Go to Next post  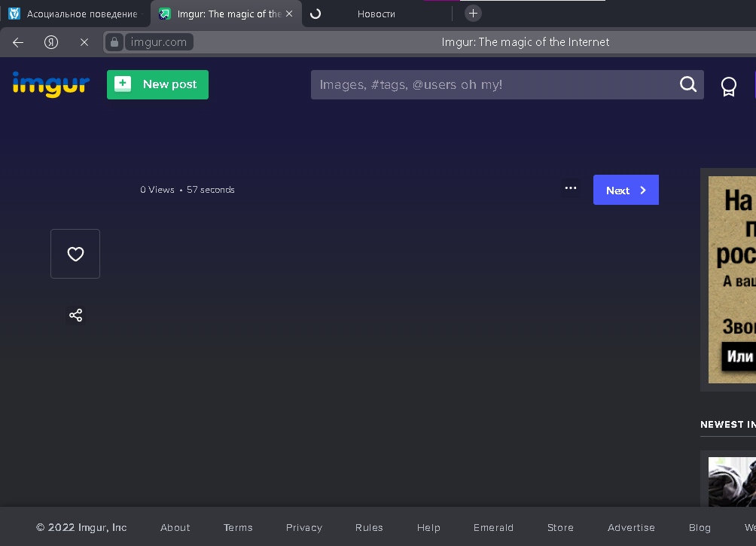click(626, 190)
